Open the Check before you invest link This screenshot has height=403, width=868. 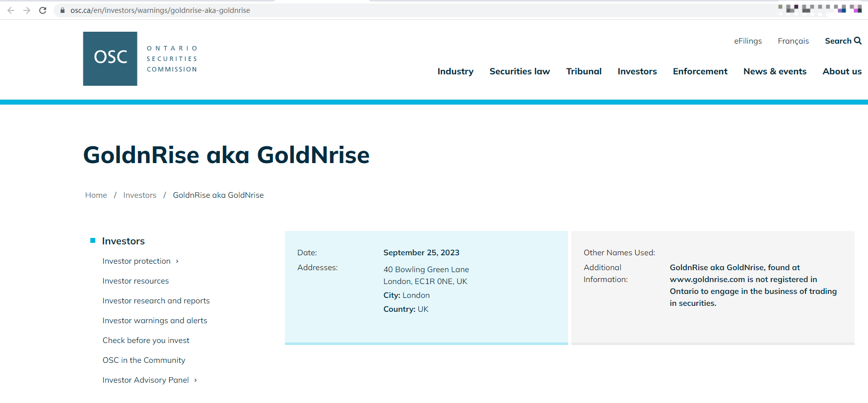[x=146, y=341]
